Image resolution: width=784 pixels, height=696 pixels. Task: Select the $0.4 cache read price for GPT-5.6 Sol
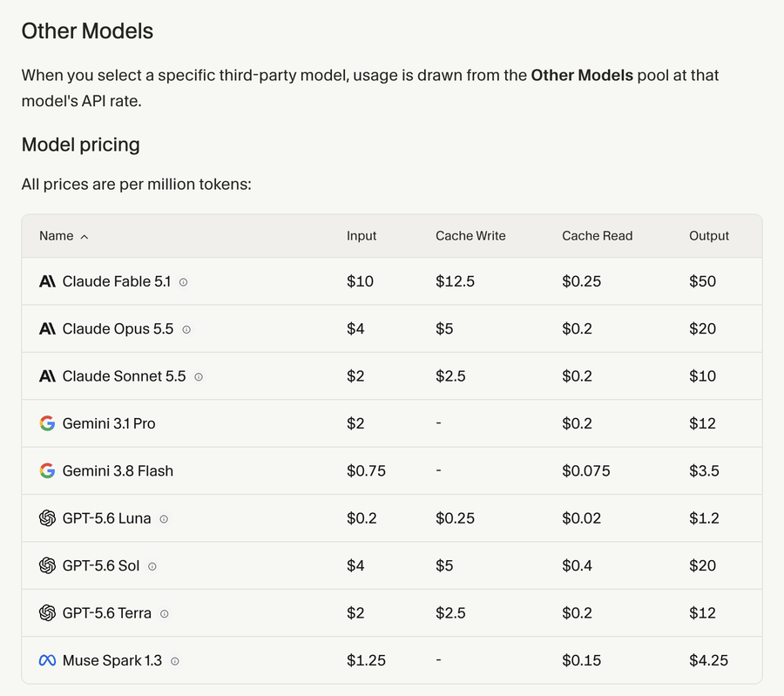tap(577, 565)
